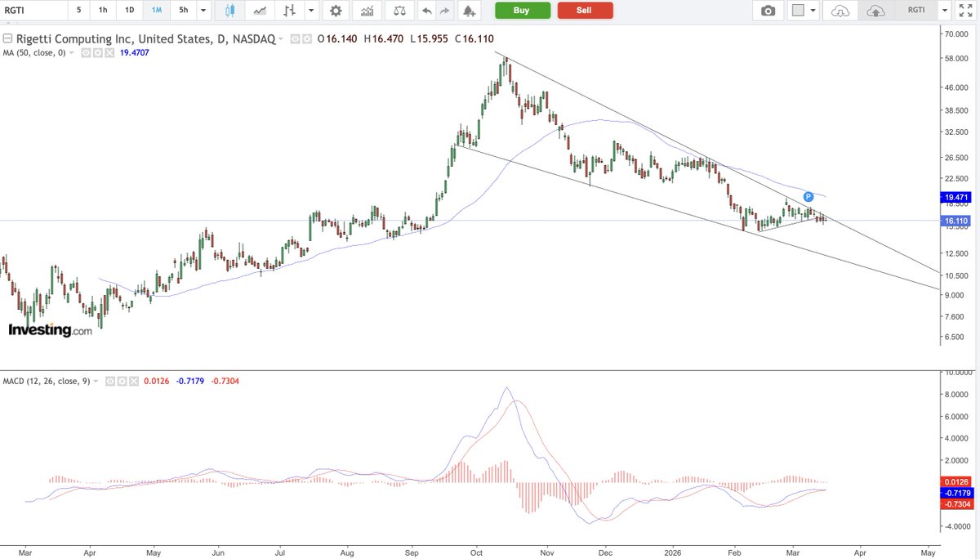
Task: Open MA (50, close, 0) legend dropdown
Action: (71, 52)
